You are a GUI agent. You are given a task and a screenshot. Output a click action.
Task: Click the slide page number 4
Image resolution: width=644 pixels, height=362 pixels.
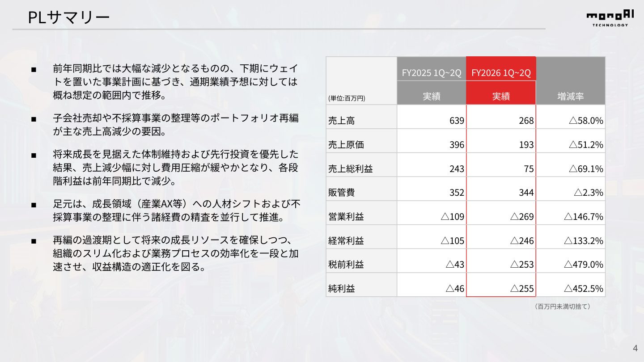635,348
